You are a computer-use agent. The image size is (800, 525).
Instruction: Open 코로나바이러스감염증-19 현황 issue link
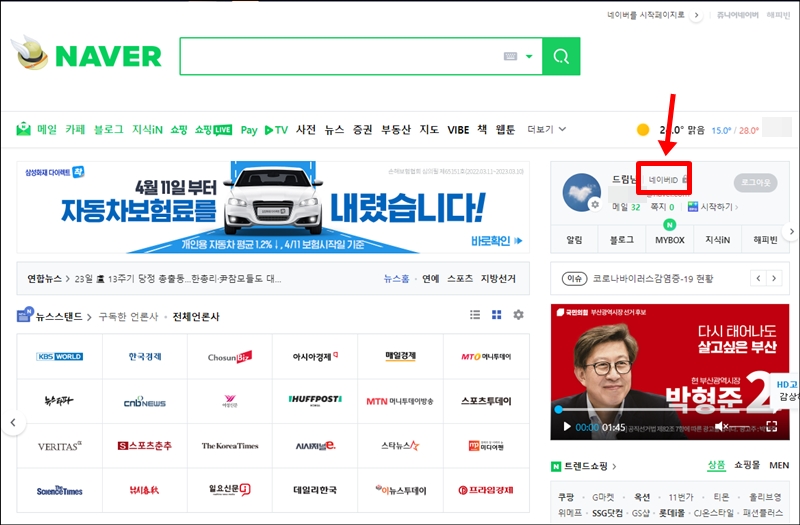point(653,279)
